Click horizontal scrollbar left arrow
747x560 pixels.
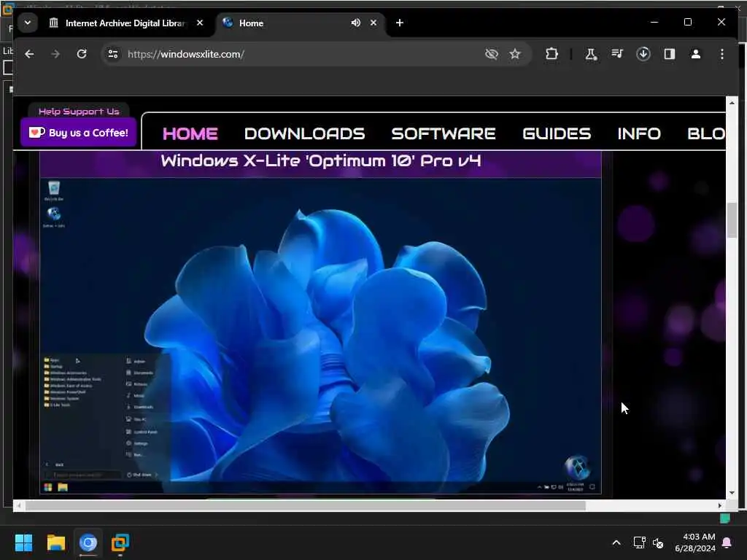coord(18,506)
